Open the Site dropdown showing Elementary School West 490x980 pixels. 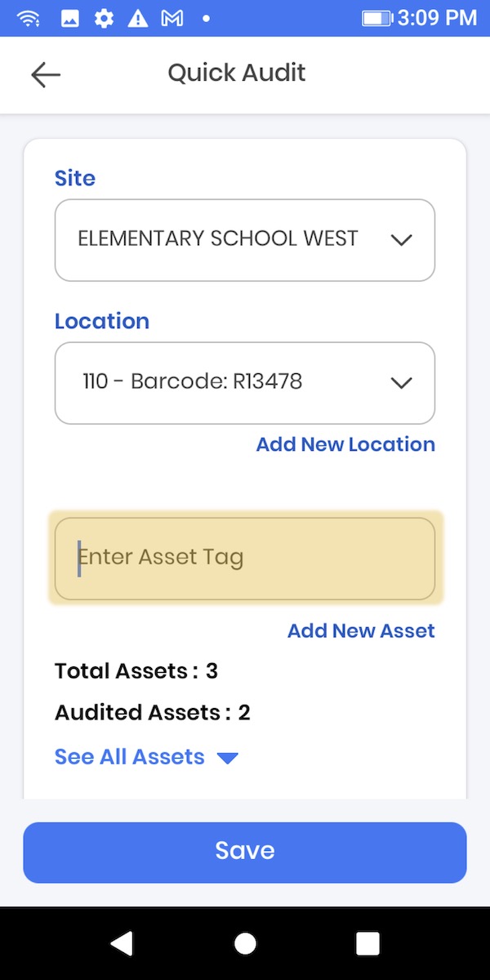(245, 240)
